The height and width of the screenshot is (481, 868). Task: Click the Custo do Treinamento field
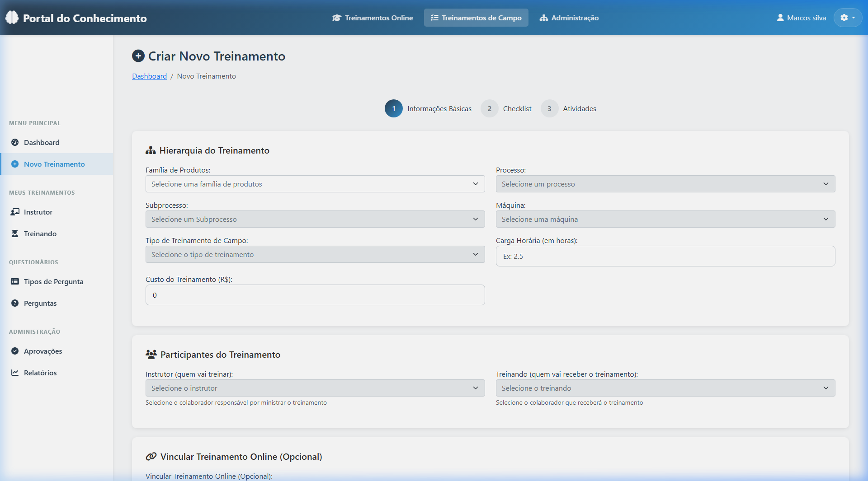[x=315, y=295]
